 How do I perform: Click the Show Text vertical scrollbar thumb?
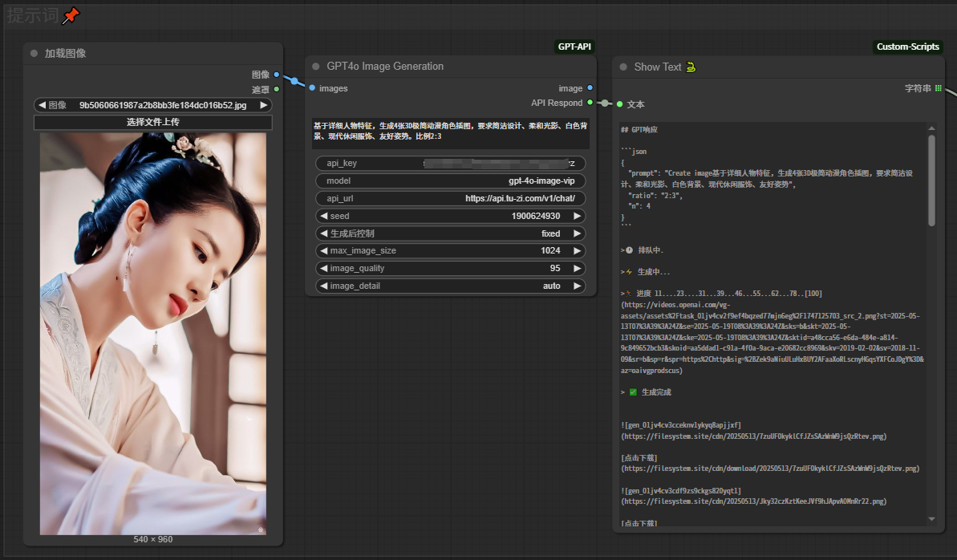point(931,181)
